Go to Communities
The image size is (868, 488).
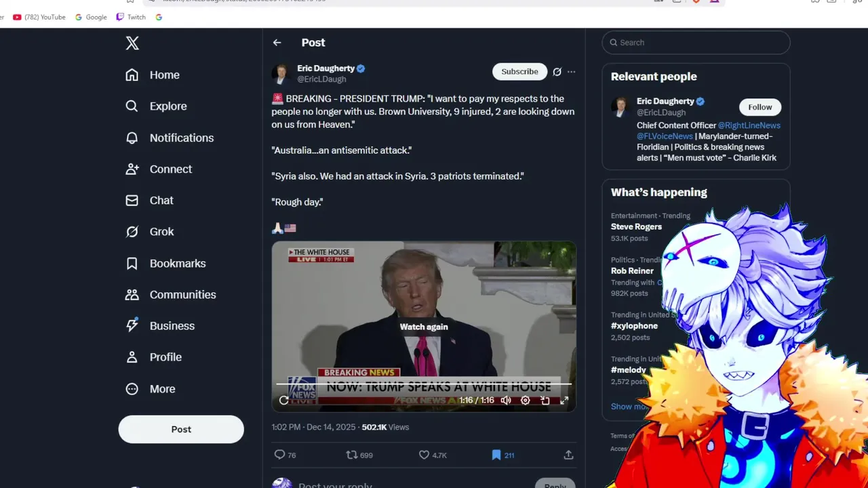[x=171, y=294]
